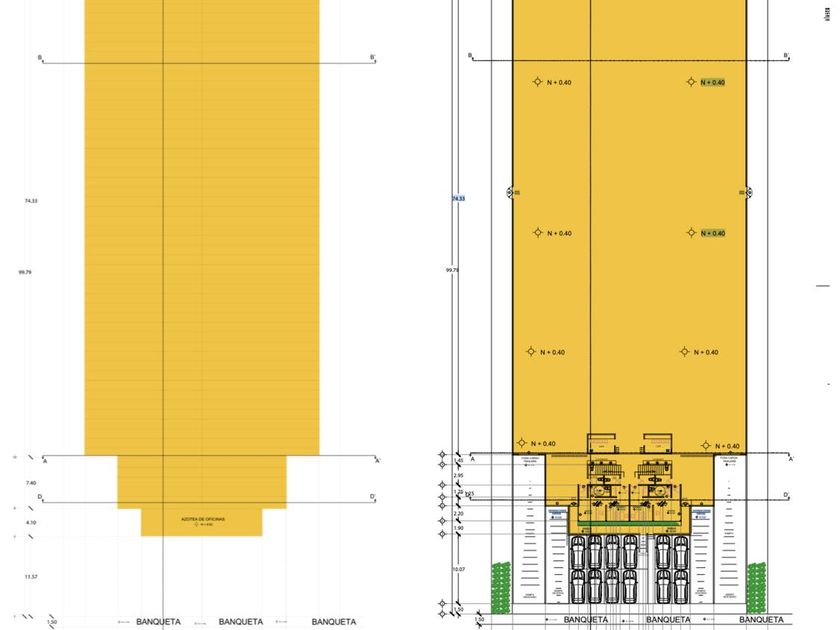Select section marker B on the left plan
The height and width of the screenshot is (630, 840).
40,57
